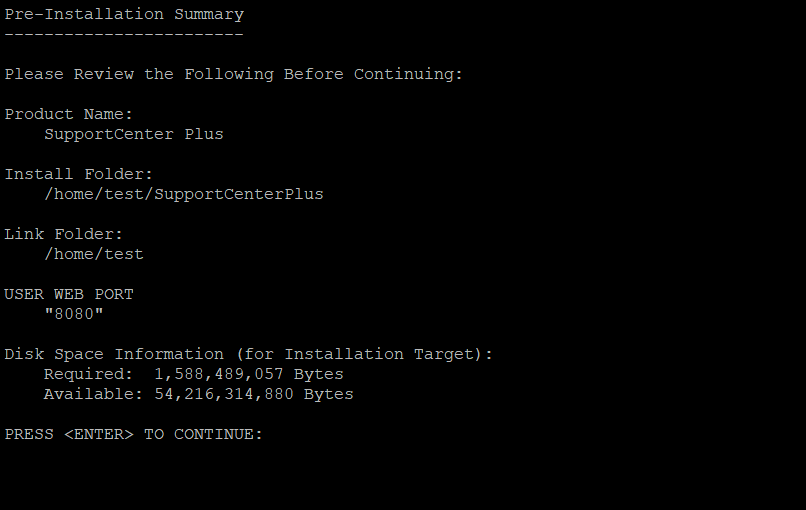Click the 'SupportCenter Plus' product text
806x510 pixels.
(x=134, y=134)
